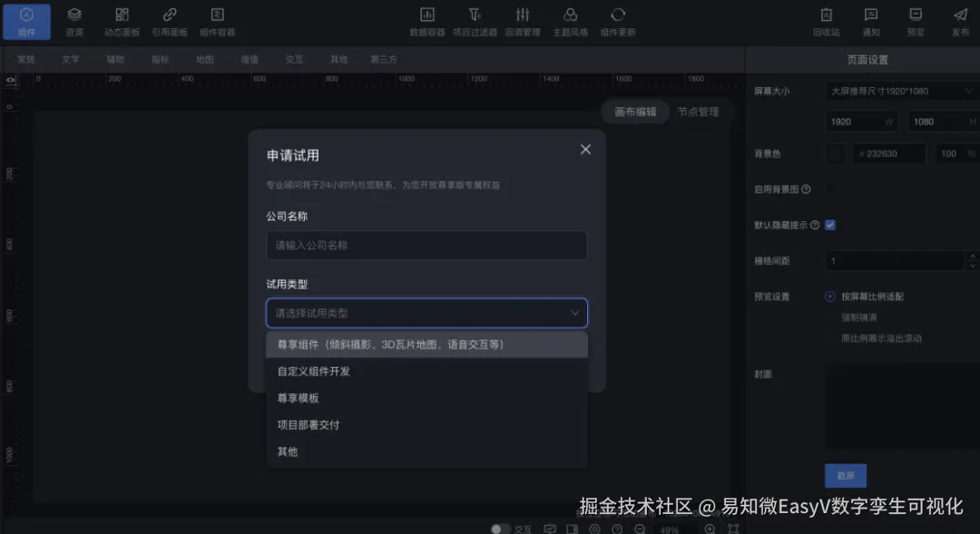Open the 数据容器 data container

coord(426,22)
